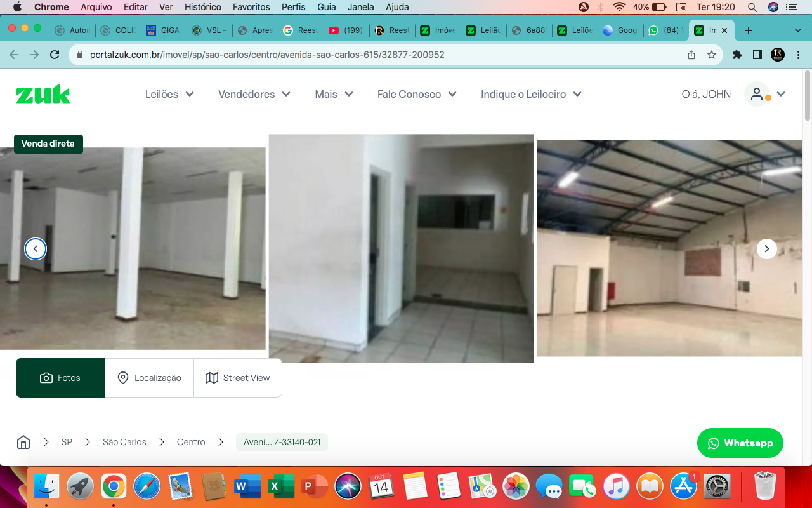This screenshot has width=812, height=508.
Task: Open the user account person icon
Action: click(x=756, y=93)
